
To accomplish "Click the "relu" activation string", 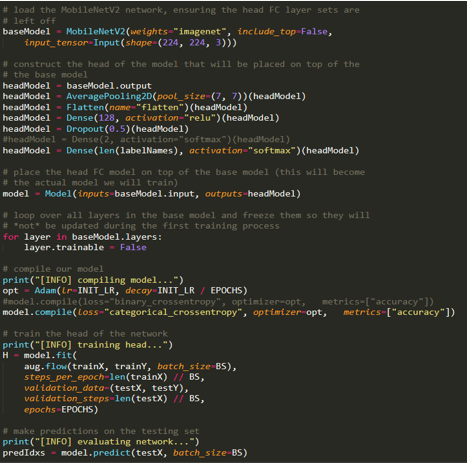I will point(200,118).
